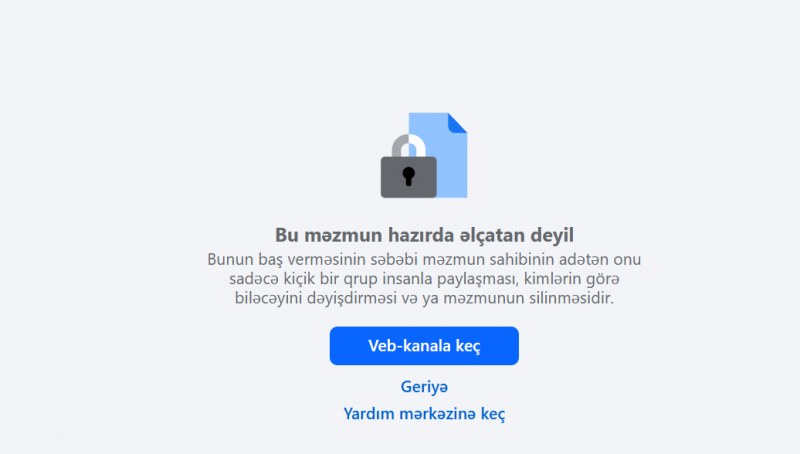Click the line starting 'sadəcə kiçik bir qrup'

tap(424, 279)
